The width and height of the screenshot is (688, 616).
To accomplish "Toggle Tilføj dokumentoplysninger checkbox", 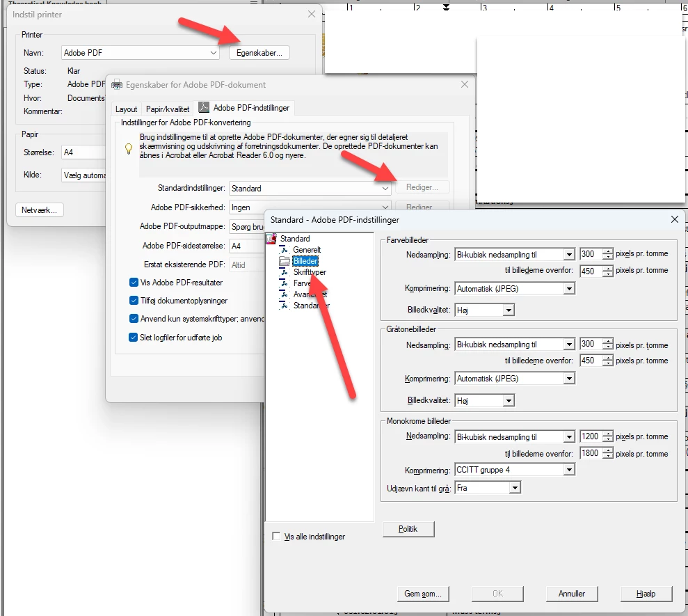I will pos(134,300).
